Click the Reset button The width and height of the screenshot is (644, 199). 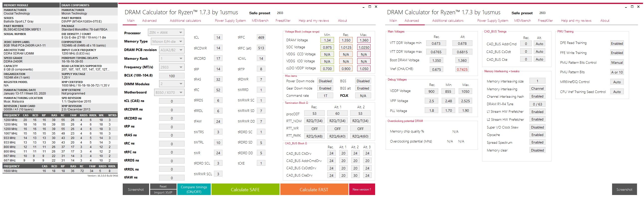pos(163,186)
